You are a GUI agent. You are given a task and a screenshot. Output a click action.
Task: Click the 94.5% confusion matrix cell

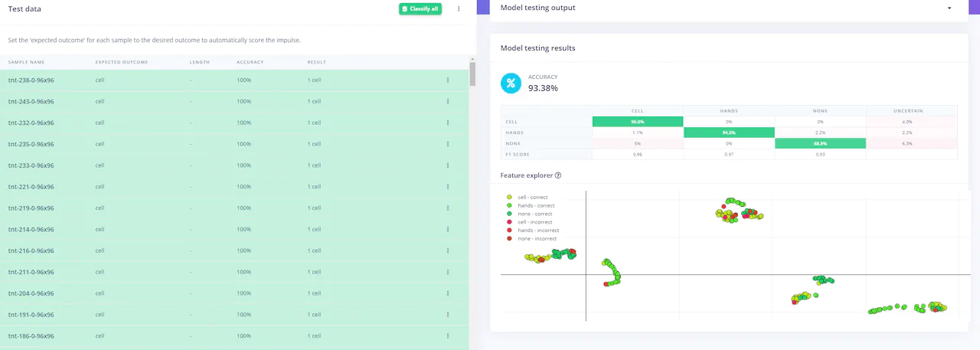pyautogui.click(x=728, y=132)
